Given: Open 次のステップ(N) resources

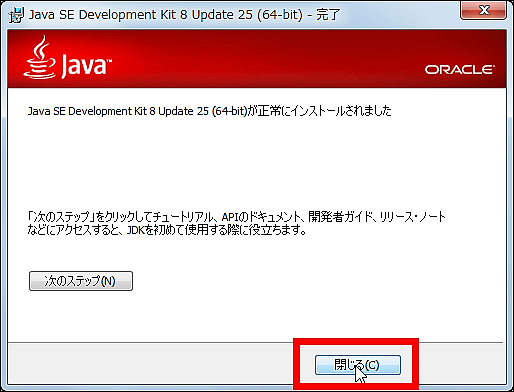Looking at the screenshot, I should [x=81, y=281].
